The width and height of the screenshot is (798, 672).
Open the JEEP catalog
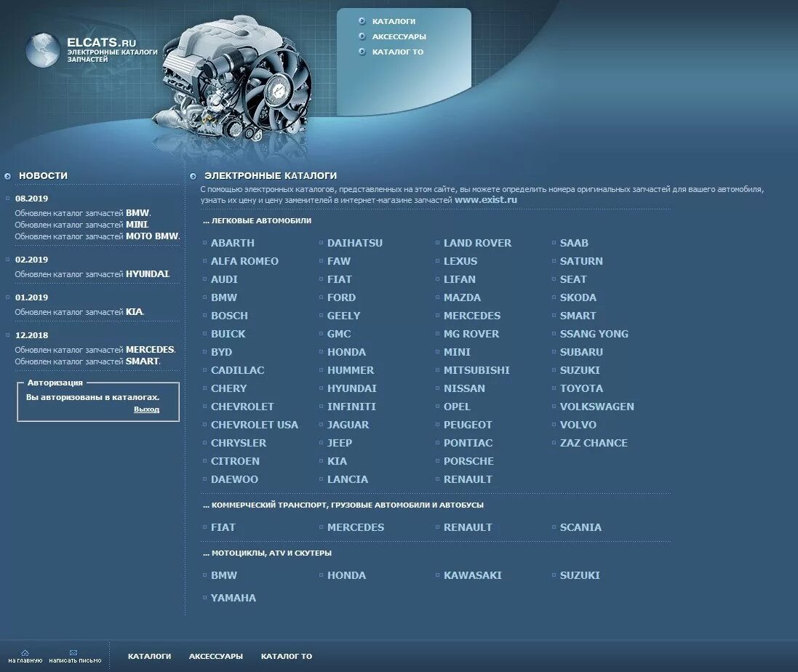point(340,443)
